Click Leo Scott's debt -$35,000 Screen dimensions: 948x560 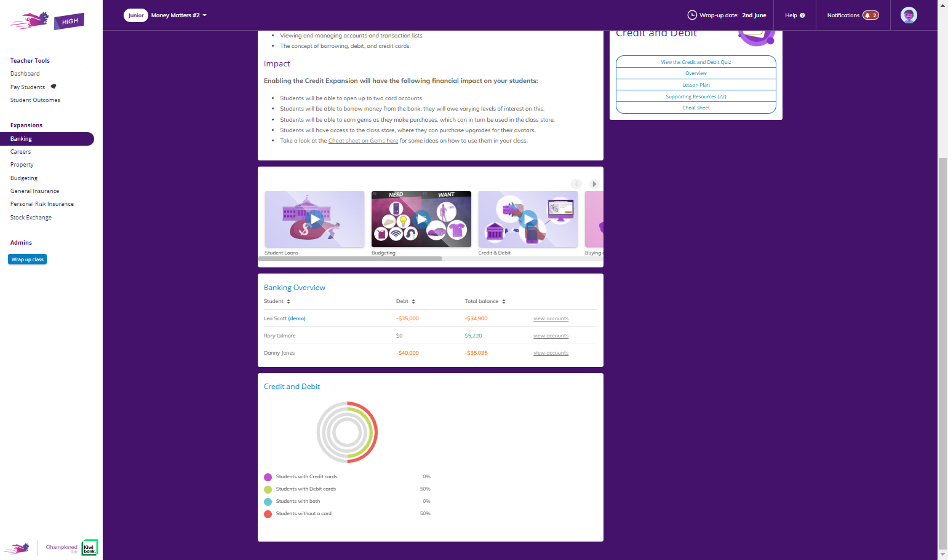407,318
